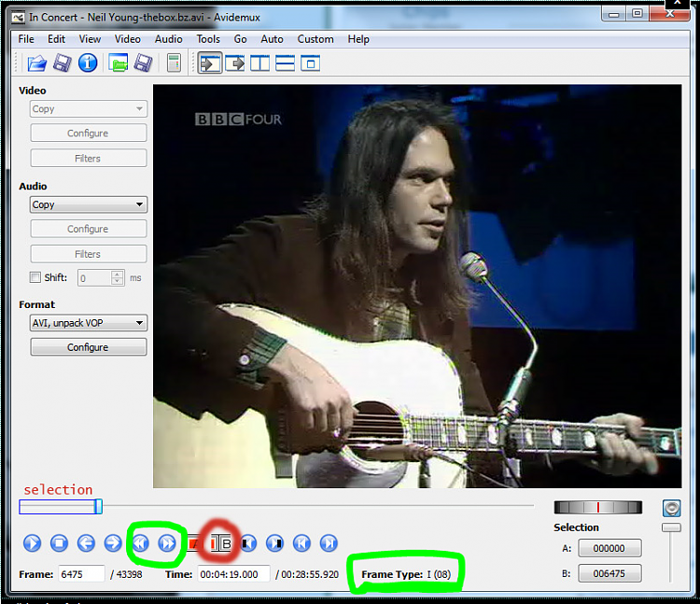Open the File menu

[26, 39]
